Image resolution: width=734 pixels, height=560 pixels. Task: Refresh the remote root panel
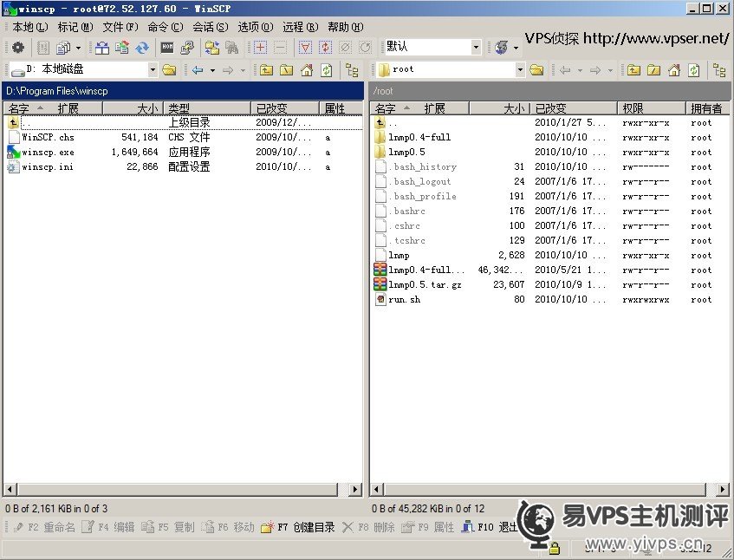pyautogui.click(x=693, y=70)
